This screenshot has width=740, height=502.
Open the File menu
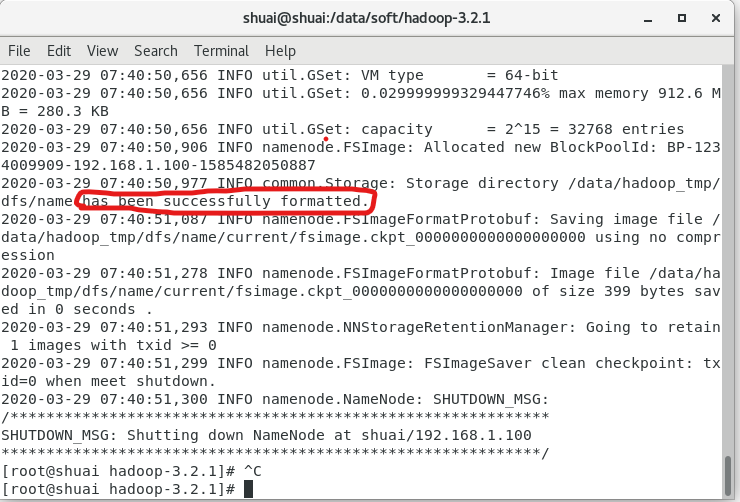[x=19, y=50]
